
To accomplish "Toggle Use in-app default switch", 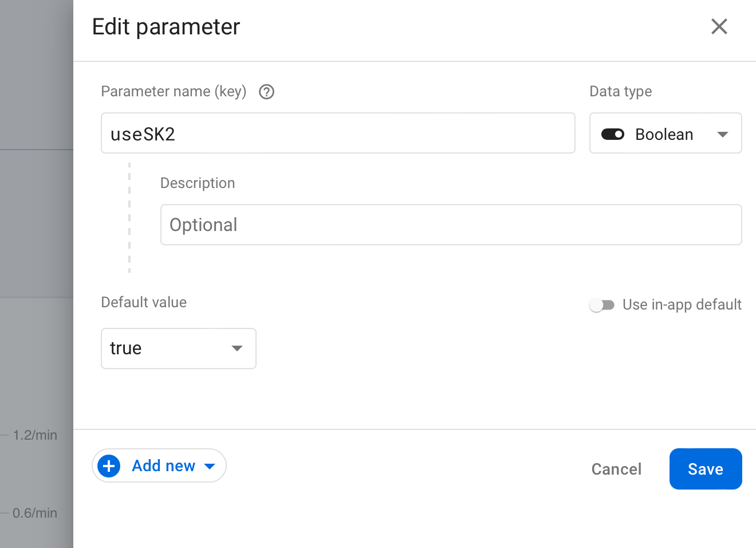I will (x=602, y=305).
